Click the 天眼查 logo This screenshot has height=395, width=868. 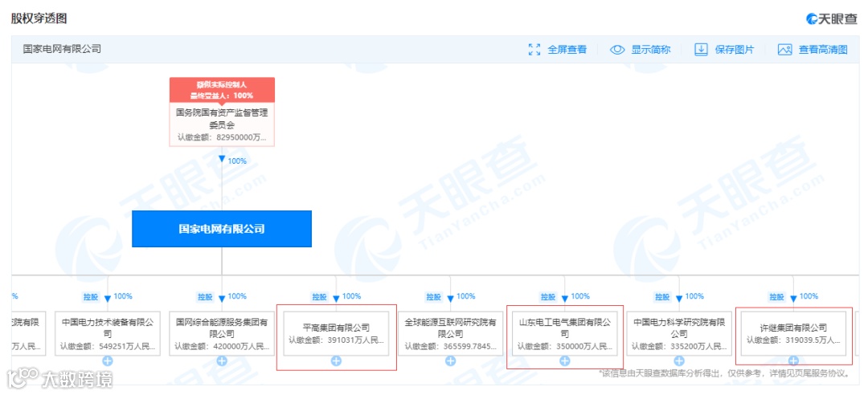click(x=832, y=18)
